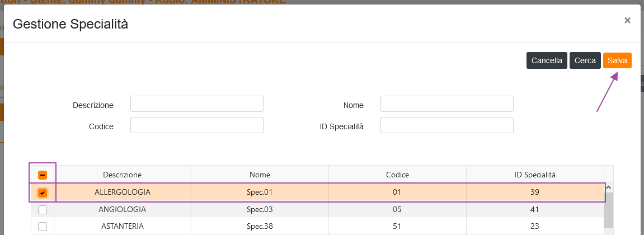Select the ANGIOLOGIA description cell
644x235 pixels.
tap(122, 210)
